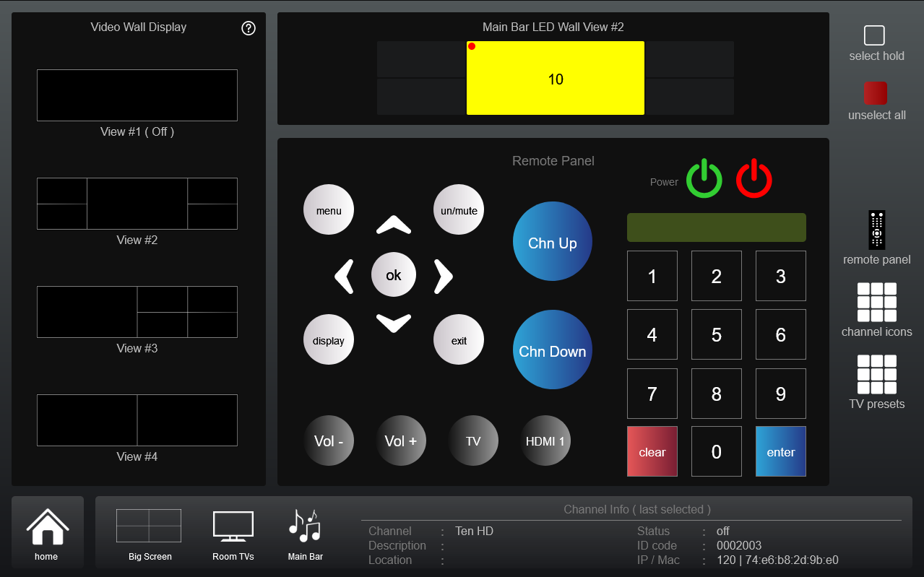The image size is (924, 577).
Task: Click the ok button on the d-pad
Action: point(394,274)
